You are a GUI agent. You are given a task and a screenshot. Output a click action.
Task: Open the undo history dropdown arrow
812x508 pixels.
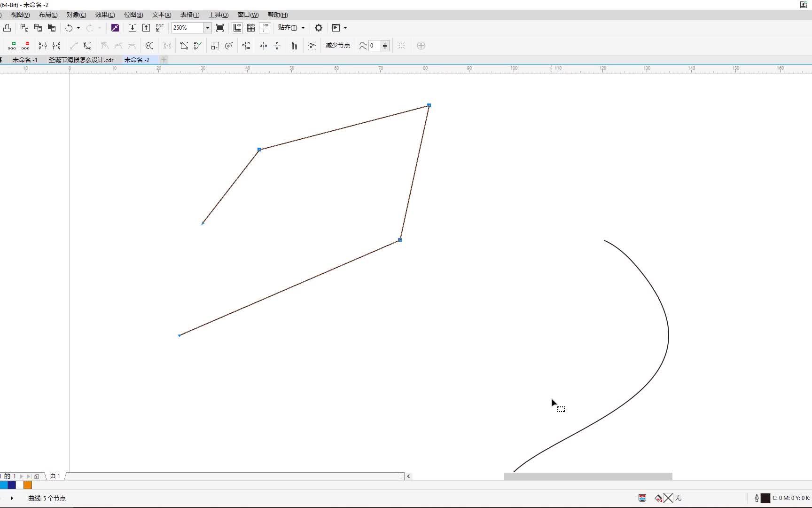[x=78, y=28]
